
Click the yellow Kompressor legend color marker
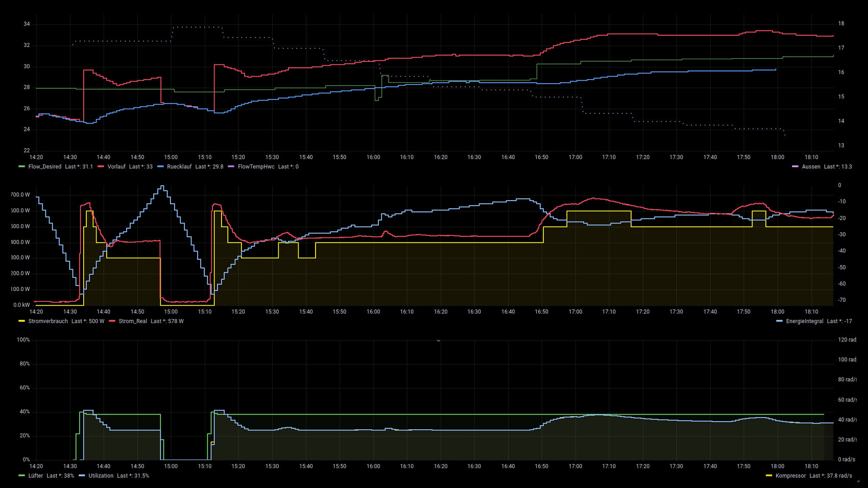(x=769, y=476)
